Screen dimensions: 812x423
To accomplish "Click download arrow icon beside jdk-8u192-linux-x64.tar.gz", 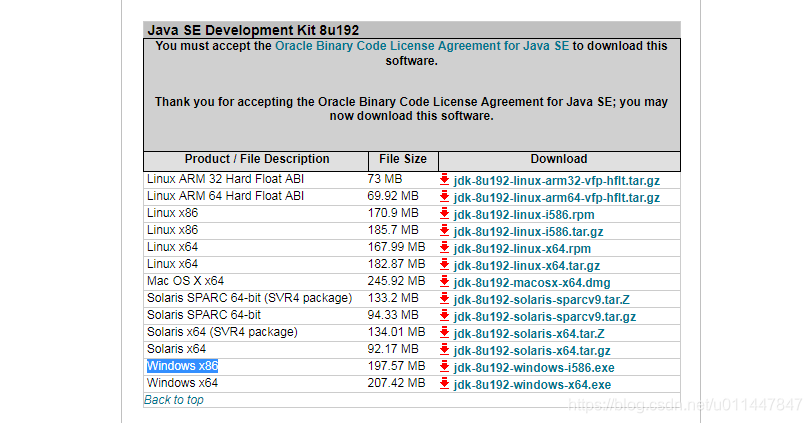I will click(x=444, y=265).
